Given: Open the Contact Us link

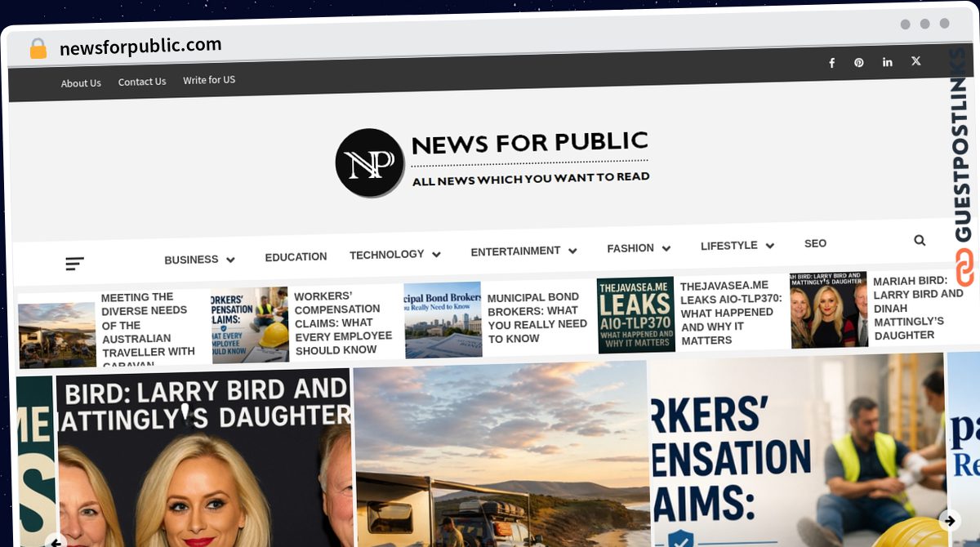Looking at the screenshot, I should [142, 82].
